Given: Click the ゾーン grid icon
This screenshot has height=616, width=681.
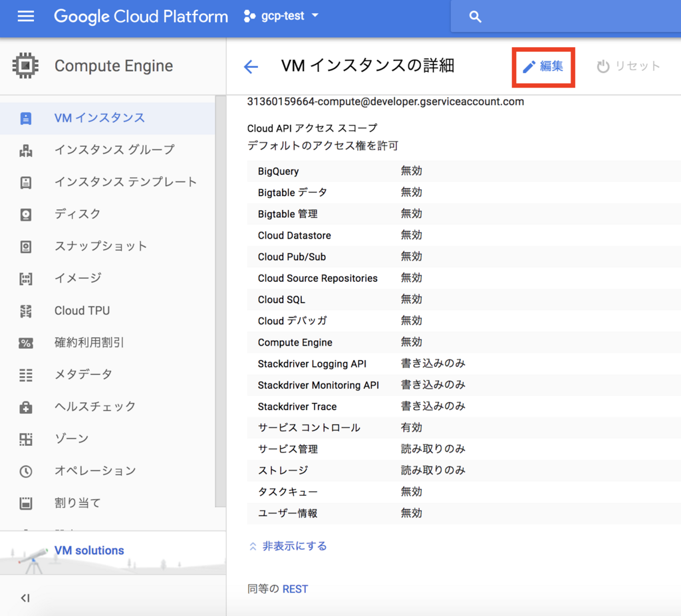Looking at the screenshot, I should pos(26,439).
